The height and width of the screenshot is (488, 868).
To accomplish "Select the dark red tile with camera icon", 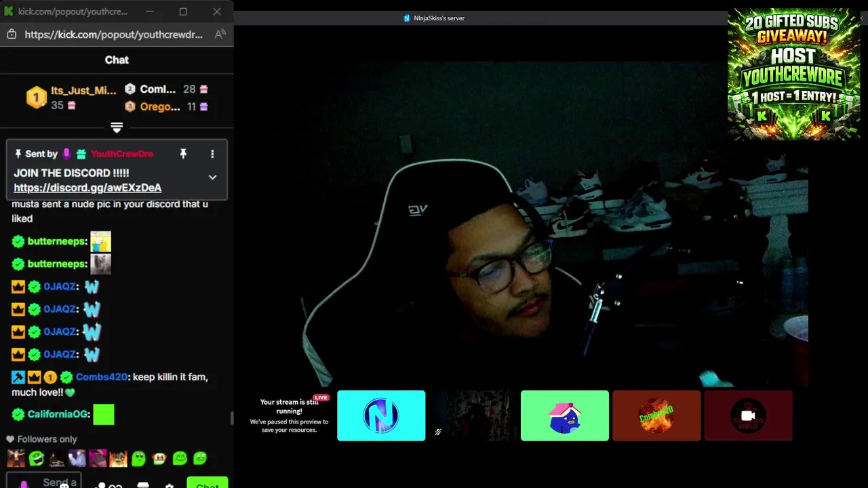I will point(748,415).
